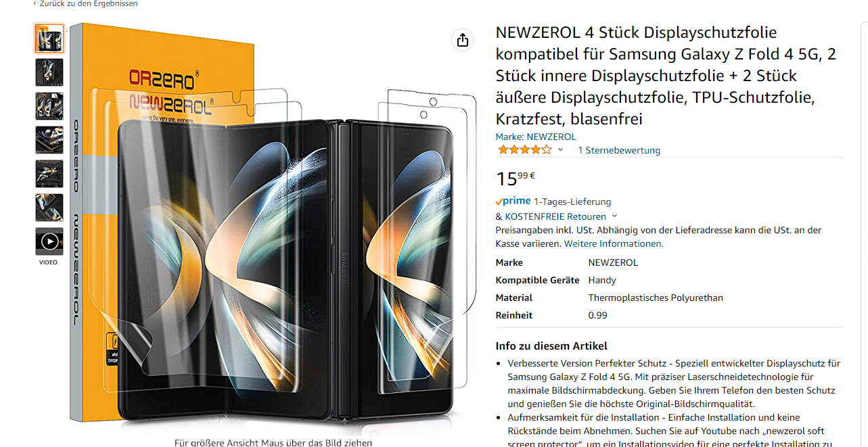
Task: Go back via Zurück zu den Ergebnissen
Action: pos(88,3)
